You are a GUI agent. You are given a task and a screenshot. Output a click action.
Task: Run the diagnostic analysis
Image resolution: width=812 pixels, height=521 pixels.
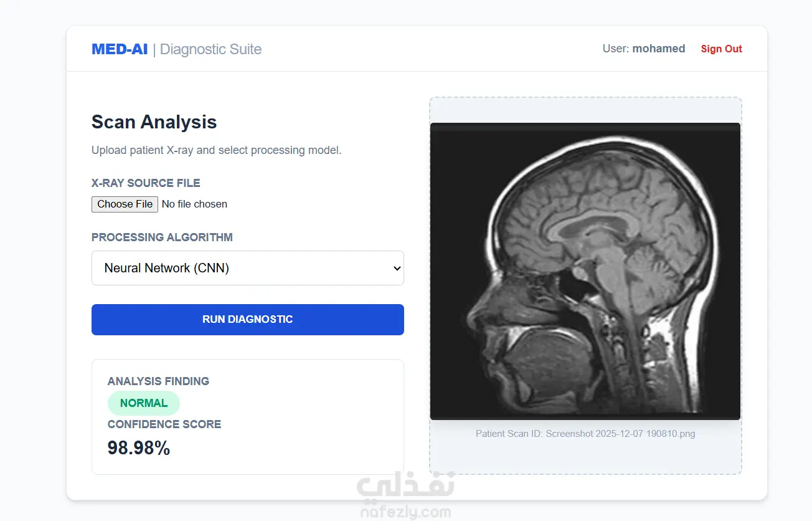[x=247, y=320]
